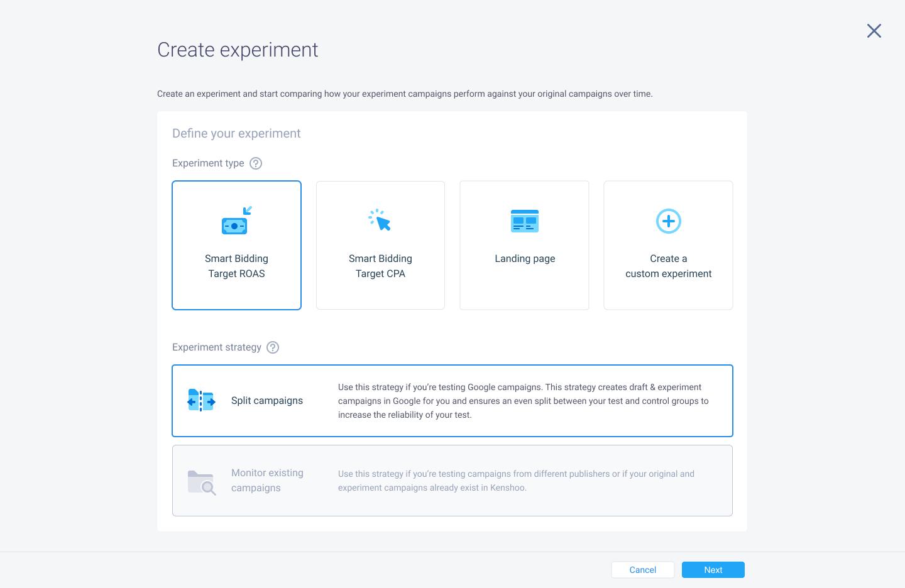Click the Monitor existing campaigns description text
The height and width of the screenshot is (588, 905).
tap(516, 481)
